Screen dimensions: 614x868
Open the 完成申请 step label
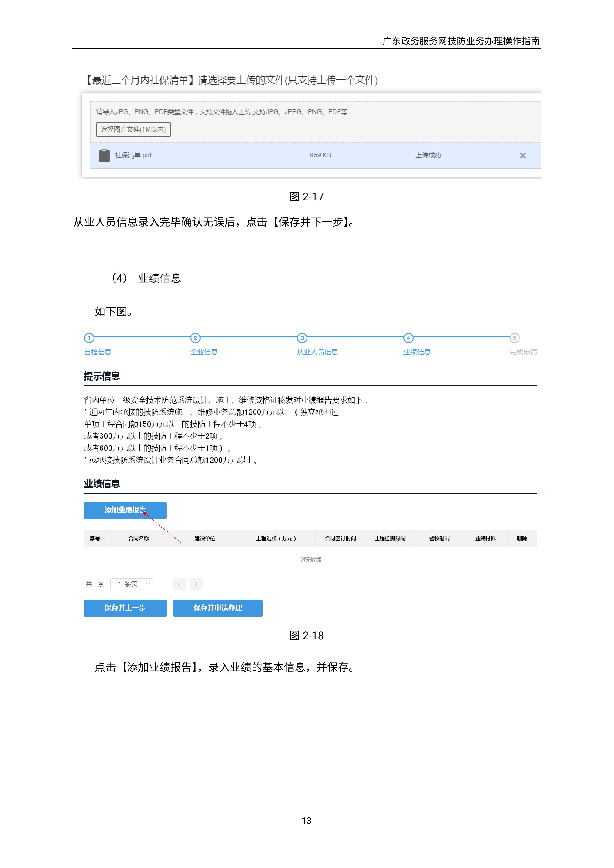click(523, 352)
